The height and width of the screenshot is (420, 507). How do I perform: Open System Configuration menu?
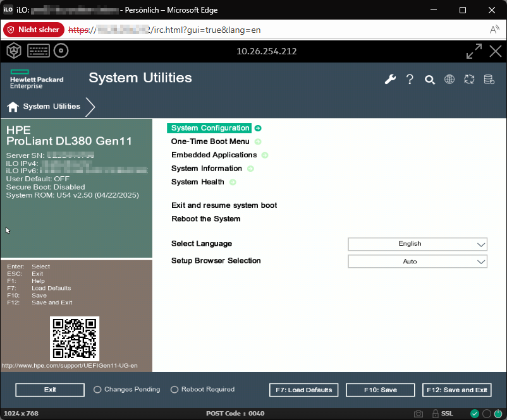(210, 128)
